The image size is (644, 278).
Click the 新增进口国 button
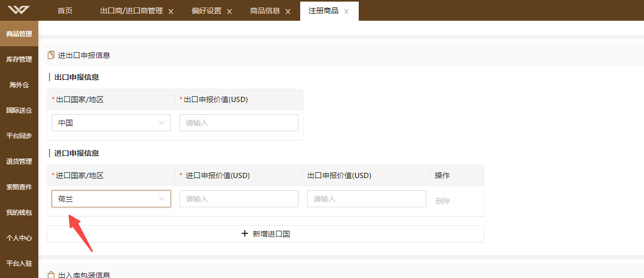point(266,234)
